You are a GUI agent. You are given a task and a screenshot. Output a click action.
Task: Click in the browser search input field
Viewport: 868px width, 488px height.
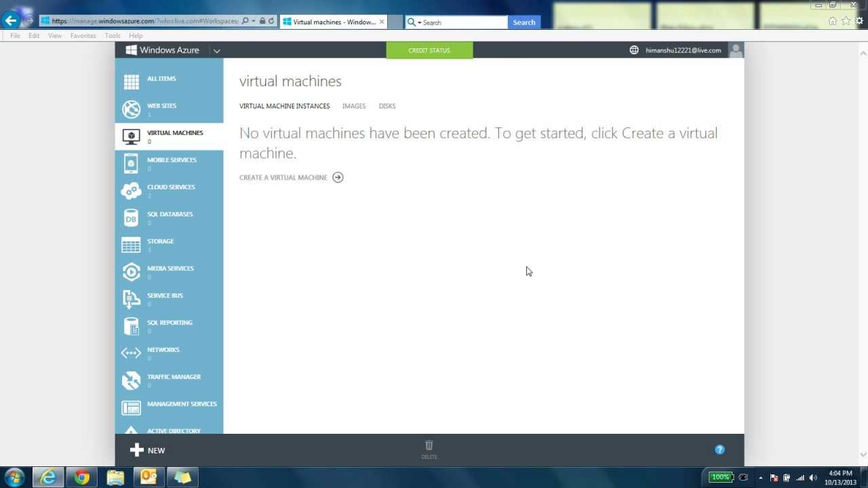[x=464, y=22]
